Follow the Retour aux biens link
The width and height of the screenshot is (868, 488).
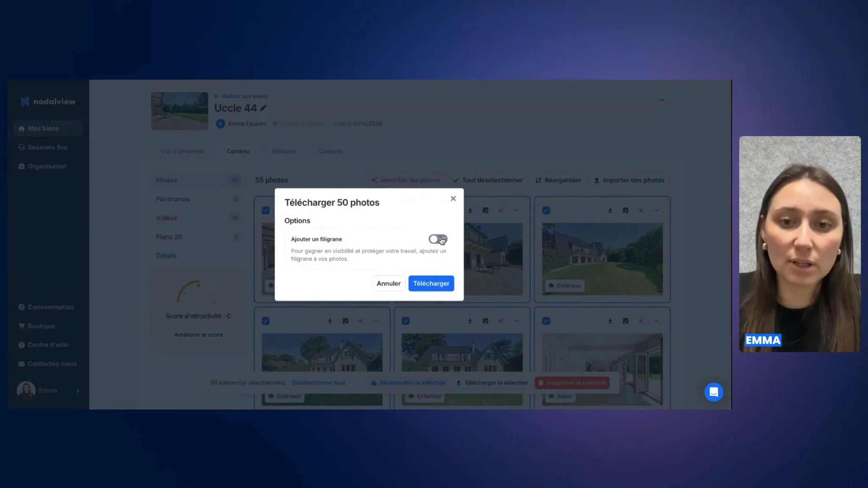point(241,96)
